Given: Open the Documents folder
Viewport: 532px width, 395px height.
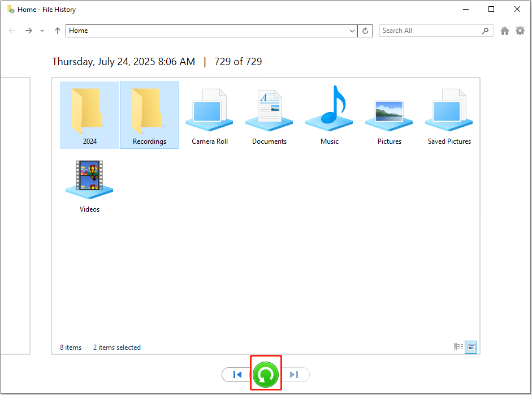Looking at the screenshot, I should coord(269,110).
